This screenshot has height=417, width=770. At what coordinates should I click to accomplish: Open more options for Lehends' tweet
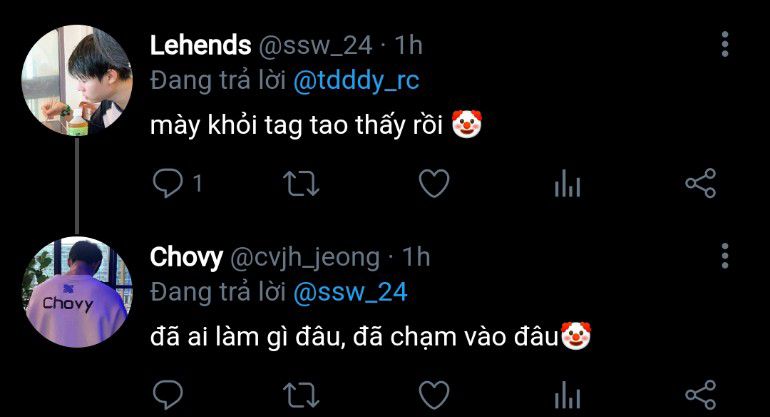coord(725,45)
